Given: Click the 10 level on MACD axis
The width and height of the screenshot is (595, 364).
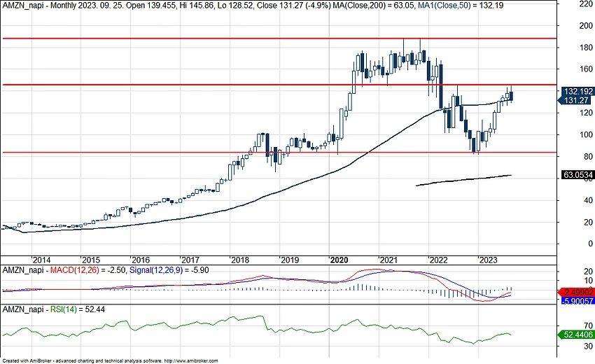Looking at the screenshot, I should [x=588, y=281].
